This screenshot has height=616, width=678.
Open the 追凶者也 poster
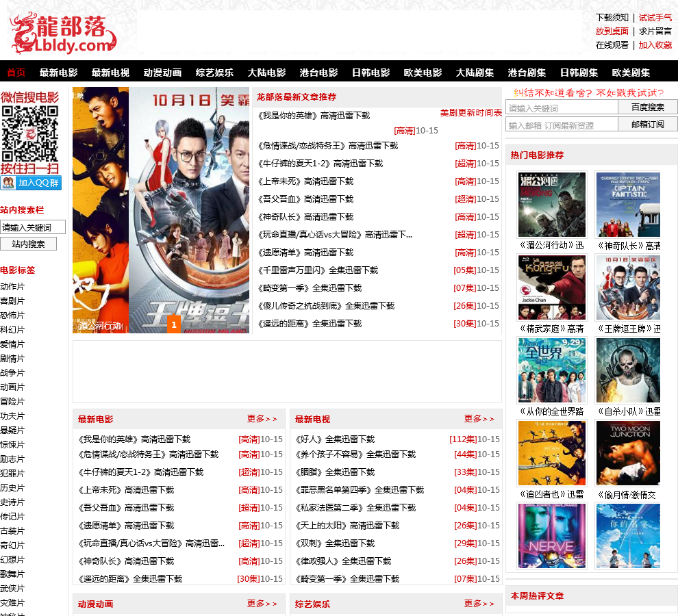(552, 454)
